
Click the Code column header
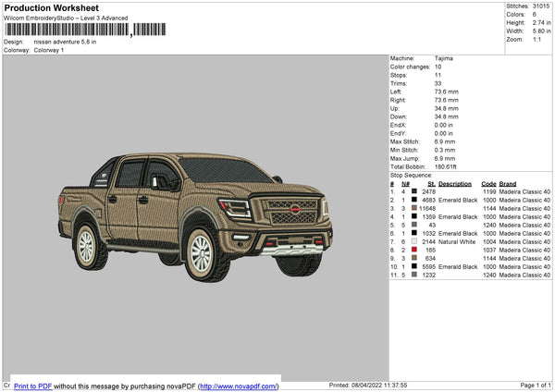[489, 183]
